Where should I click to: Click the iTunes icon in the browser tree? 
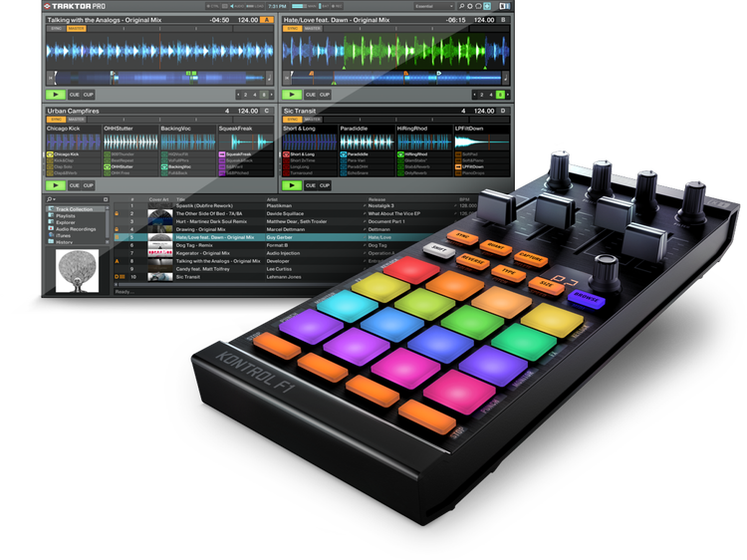[x=51, y=235]
